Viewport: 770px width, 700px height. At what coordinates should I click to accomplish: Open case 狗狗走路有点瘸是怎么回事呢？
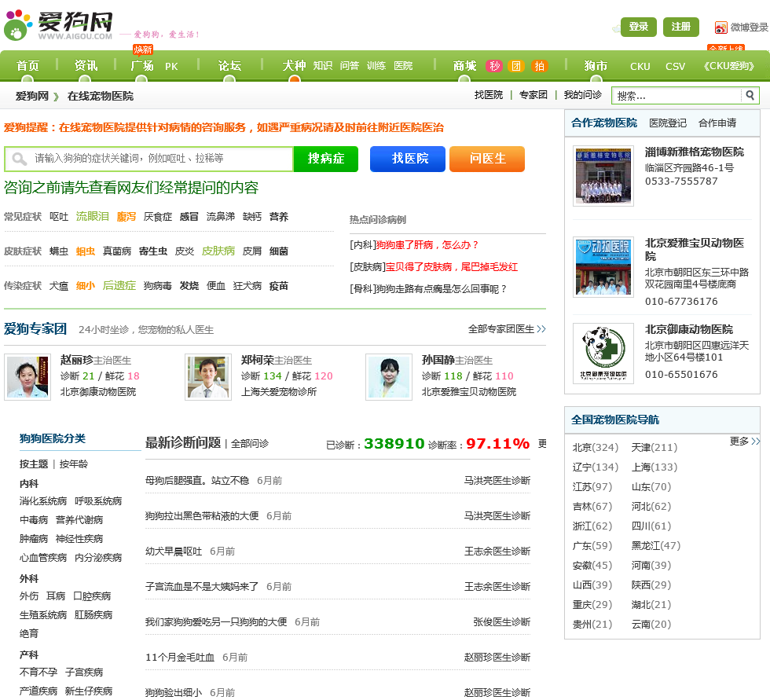click(442, 288)
